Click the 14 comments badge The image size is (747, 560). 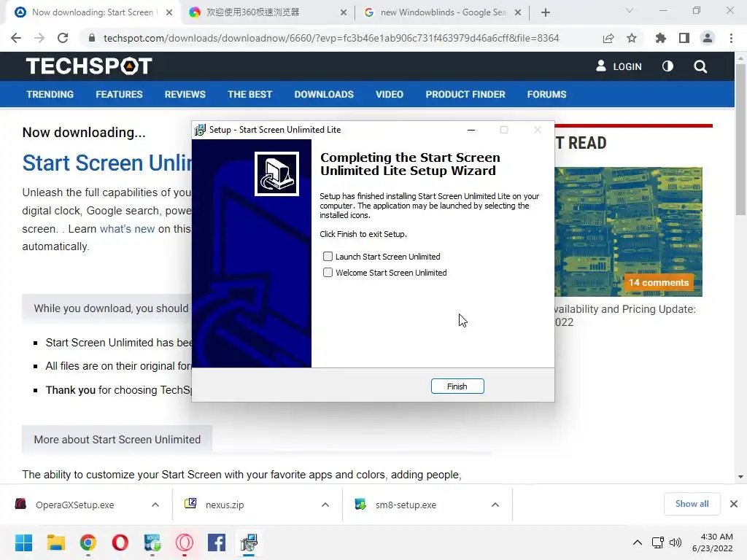659,282
